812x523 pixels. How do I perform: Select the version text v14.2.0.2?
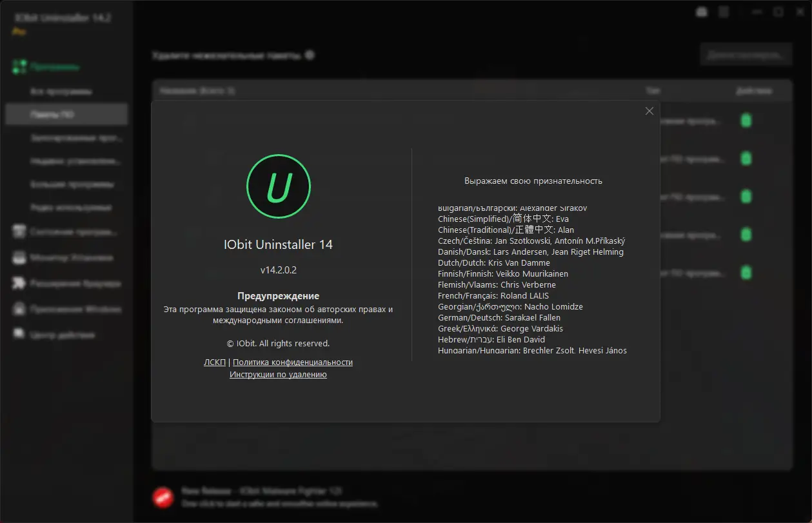coord(279,270)
